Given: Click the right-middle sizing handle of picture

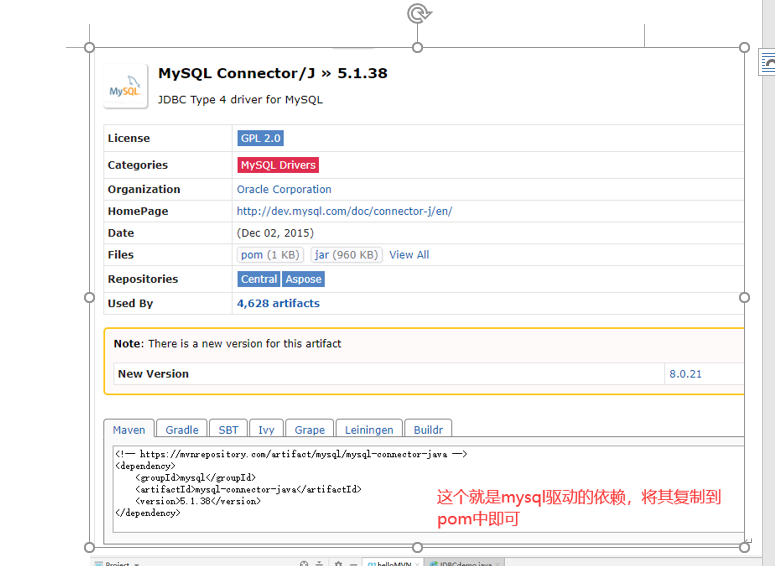Looking at the screenshot, I should click(x=744, y=298).
